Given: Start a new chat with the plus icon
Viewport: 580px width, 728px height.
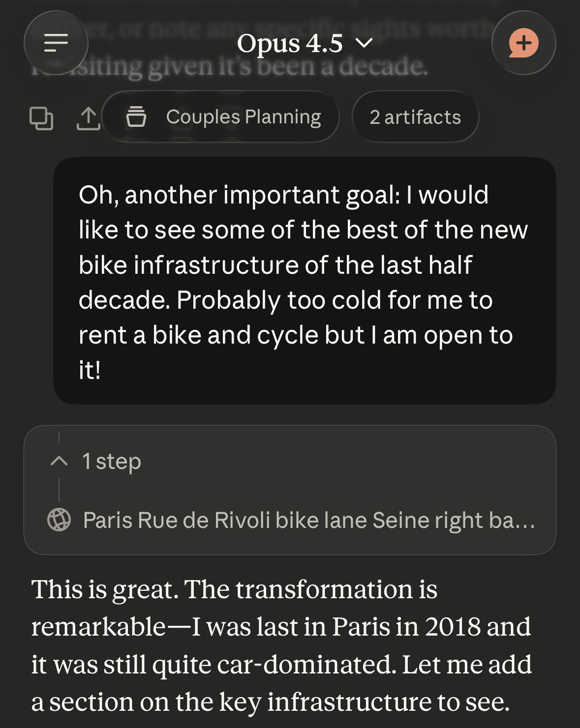Looking at the screenshot, I should [523, 43].
